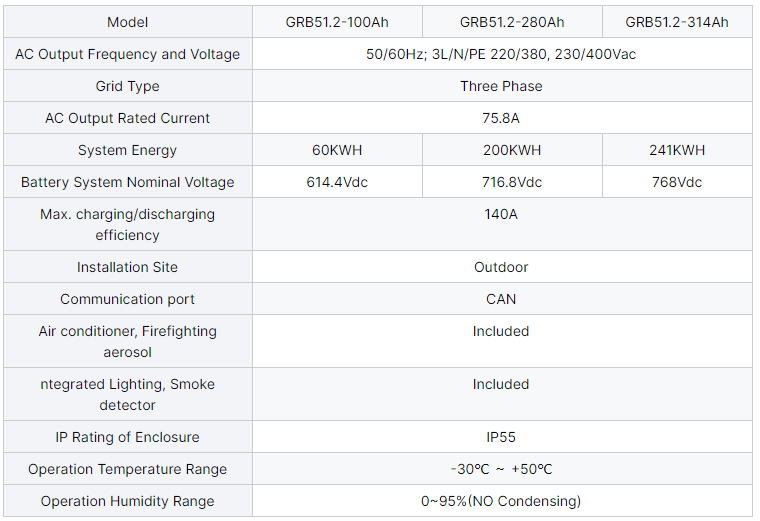Click the Outdoor installation site value

(501, 267)
